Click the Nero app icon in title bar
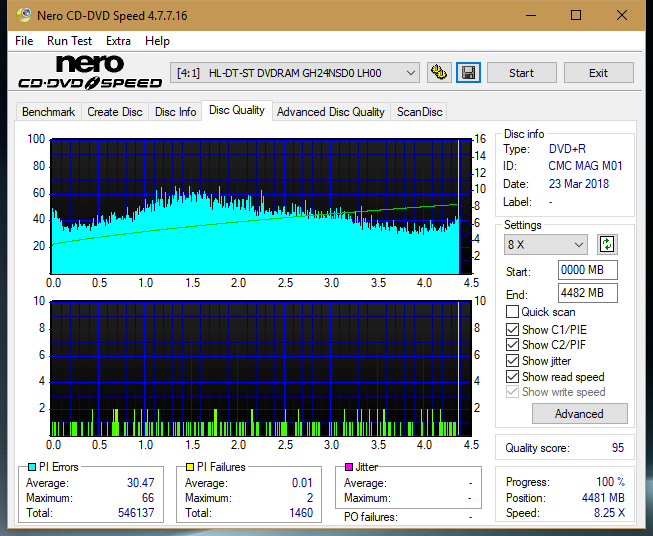Viewport: 653px width, 536px height. pyautogui.click(x=24, y=15)
